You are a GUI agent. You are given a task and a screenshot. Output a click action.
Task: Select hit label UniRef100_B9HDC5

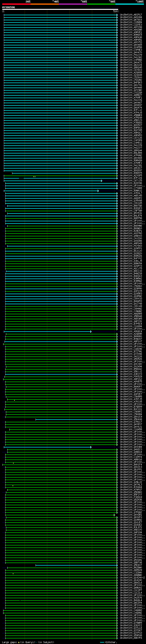coord(131,35)
